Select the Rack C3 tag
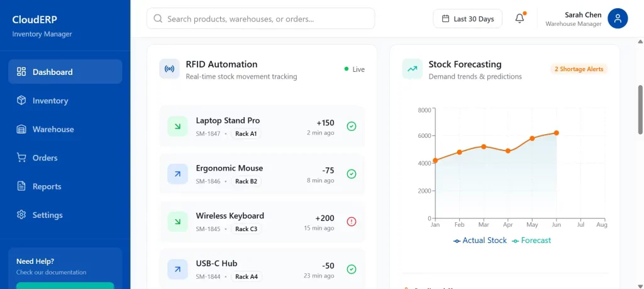 pos(247,229)
